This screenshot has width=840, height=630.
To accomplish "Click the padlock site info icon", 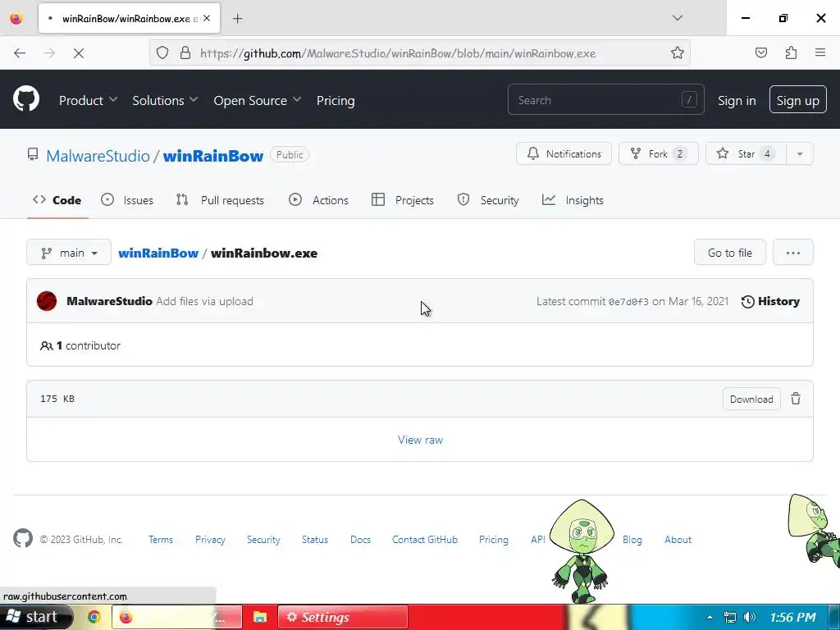I will click(x=185, y=53).
